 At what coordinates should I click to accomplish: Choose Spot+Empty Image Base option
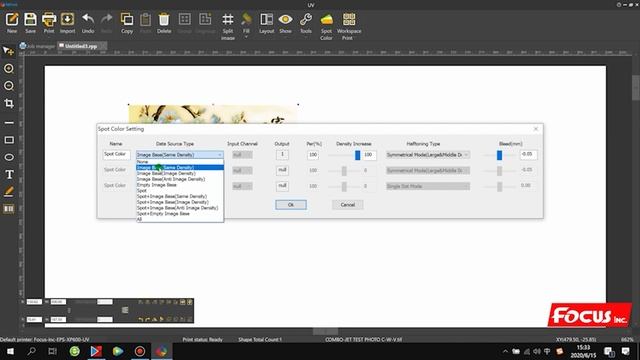point(180,213)
